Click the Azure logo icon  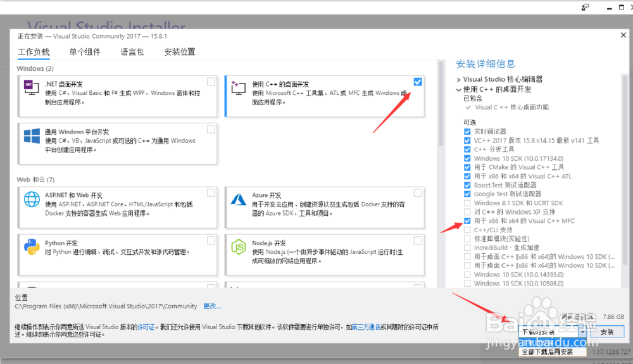pyautogui.click(x=239, y=199)
